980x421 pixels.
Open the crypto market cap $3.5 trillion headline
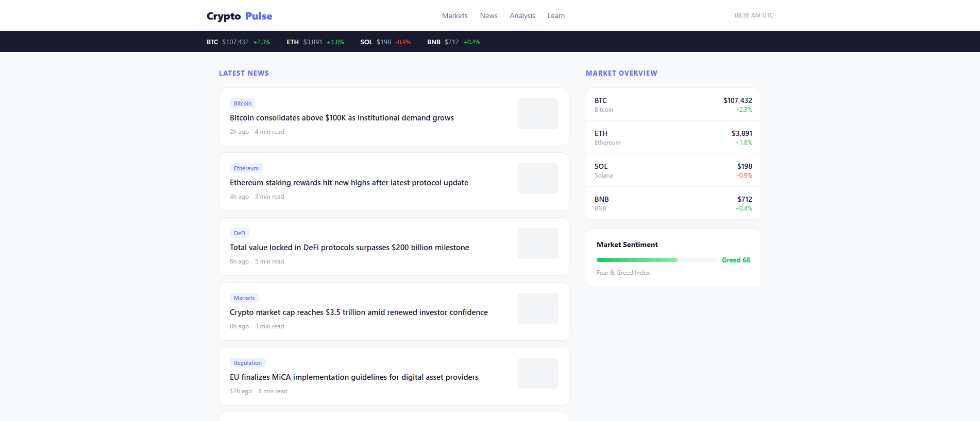(359, 312)
